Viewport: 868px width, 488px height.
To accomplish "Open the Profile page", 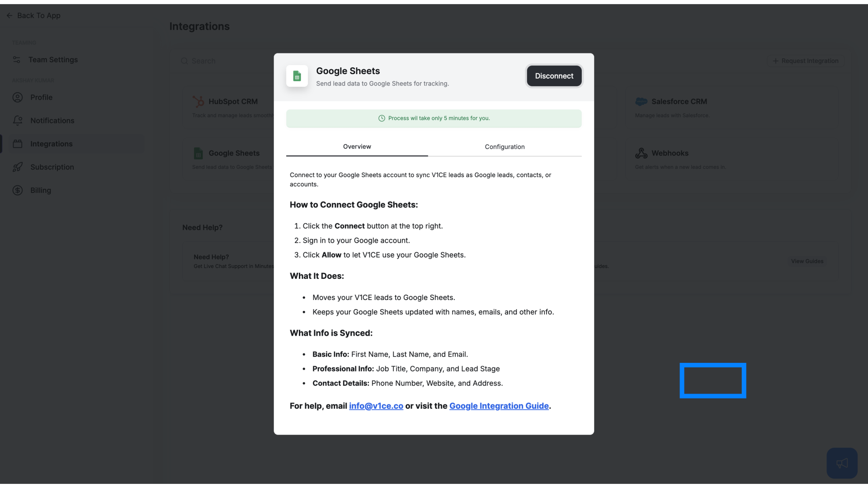I will [41, 97].
